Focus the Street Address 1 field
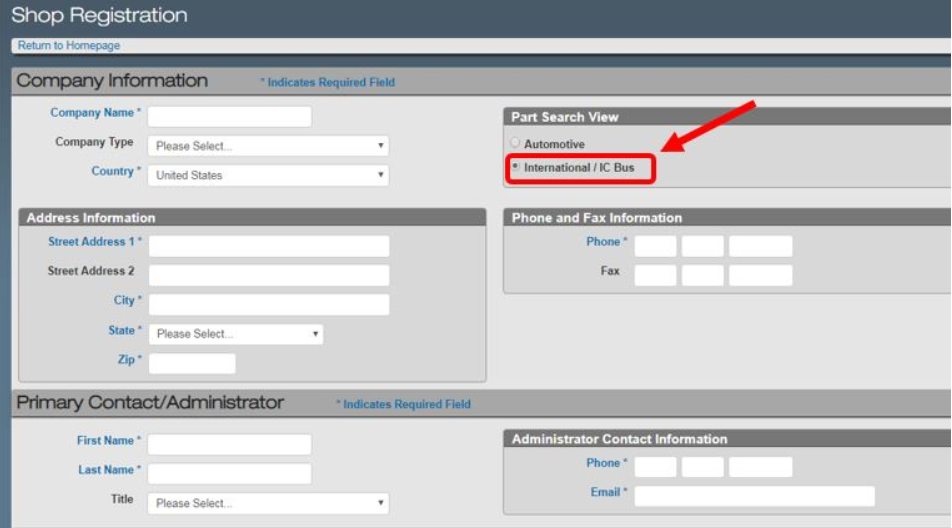 (x=269, y=246)
